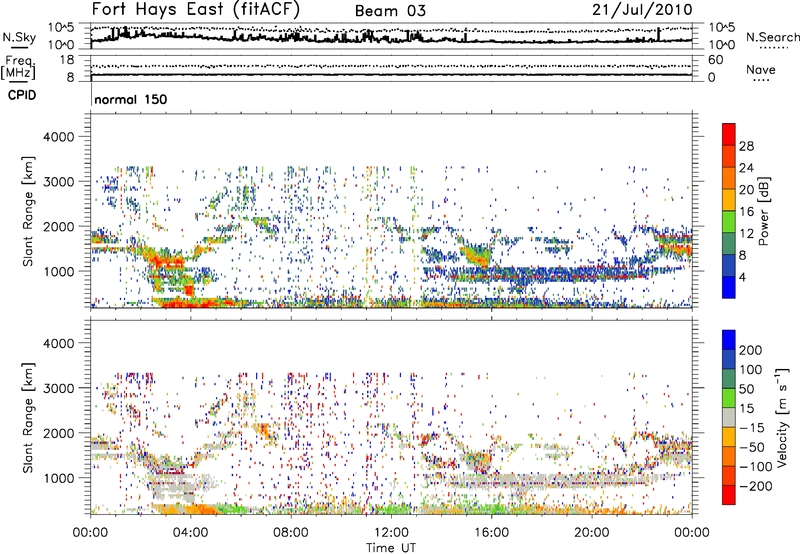Click the 'Velocity [m s-1]' colorbar label
This screenshot has width=800, height=554.
[782, 417]
